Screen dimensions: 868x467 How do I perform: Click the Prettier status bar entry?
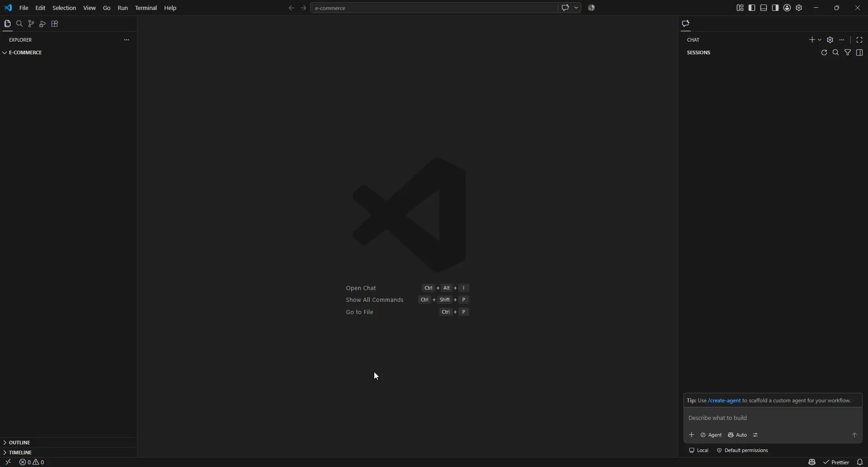836,462
